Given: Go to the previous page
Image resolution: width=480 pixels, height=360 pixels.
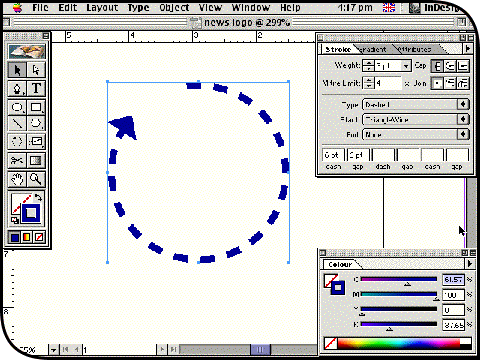Looking at the screenshot, I should point(76,349).
